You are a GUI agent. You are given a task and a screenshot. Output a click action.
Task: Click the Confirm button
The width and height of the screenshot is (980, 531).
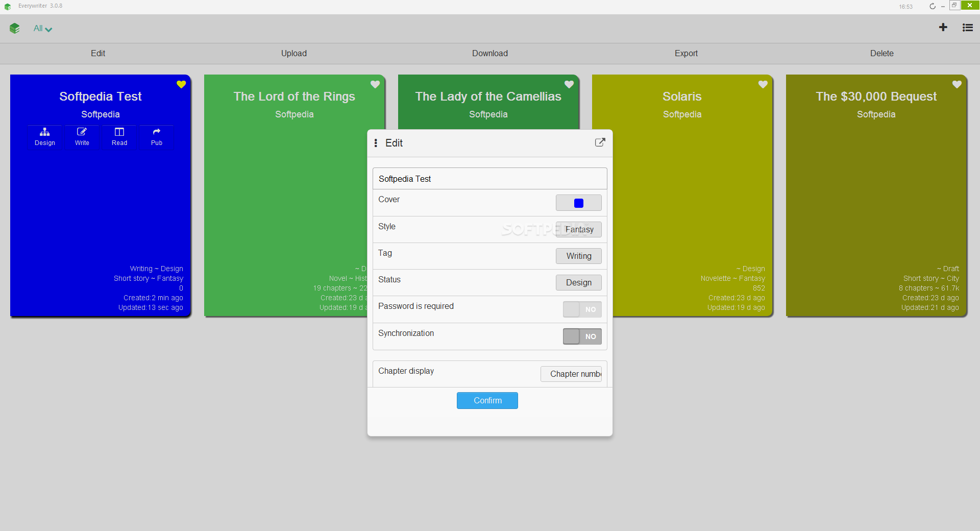[487, 400]
